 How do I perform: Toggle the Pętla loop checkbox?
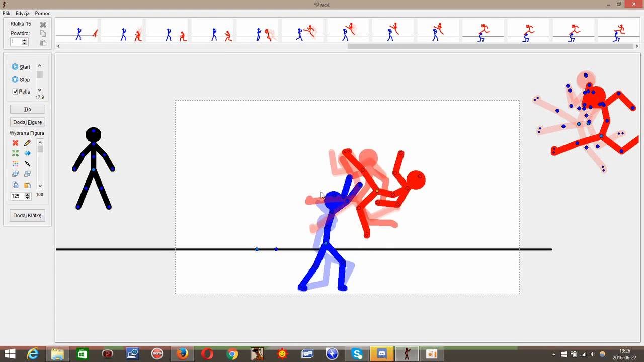(15, 92)
